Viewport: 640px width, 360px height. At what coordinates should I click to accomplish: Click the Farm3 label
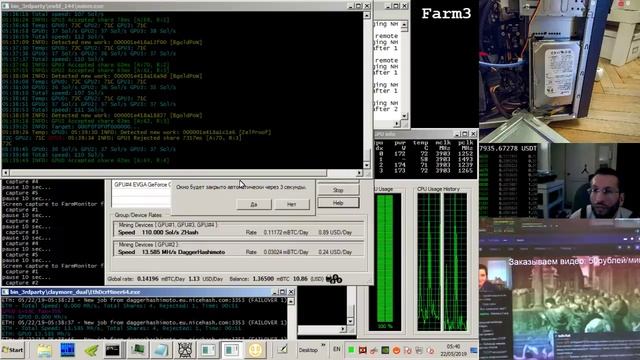click(446, 13)
